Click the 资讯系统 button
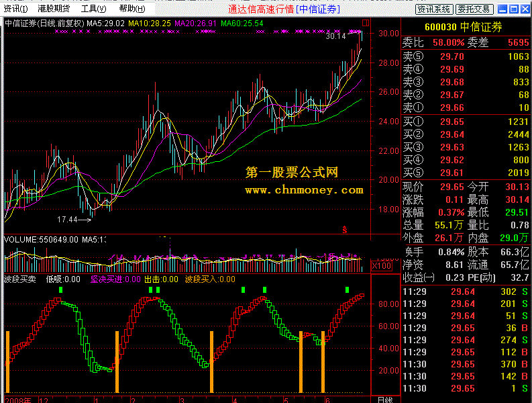The height and width of the screenshot is (403, 532). click(x=434, y=9)
